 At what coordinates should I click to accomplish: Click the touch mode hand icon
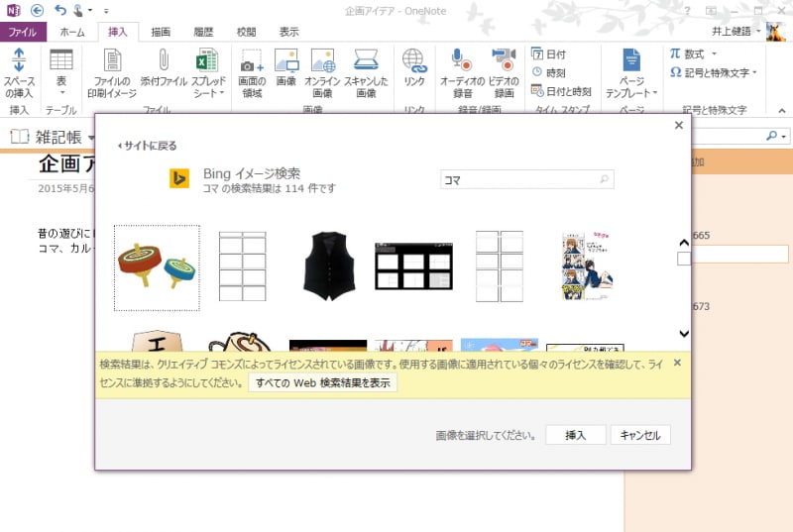[x=78, y=10]
